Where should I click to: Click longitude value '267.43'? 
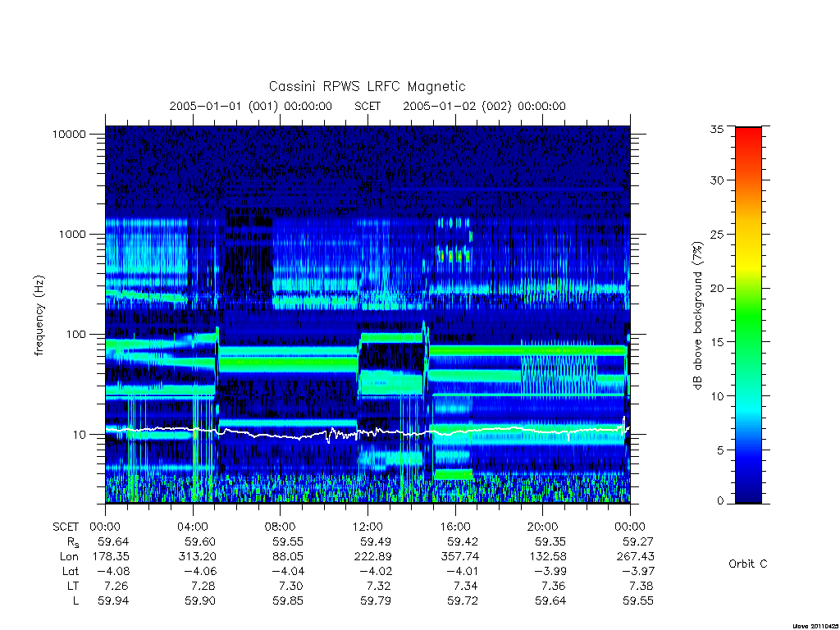pos(636,557)
